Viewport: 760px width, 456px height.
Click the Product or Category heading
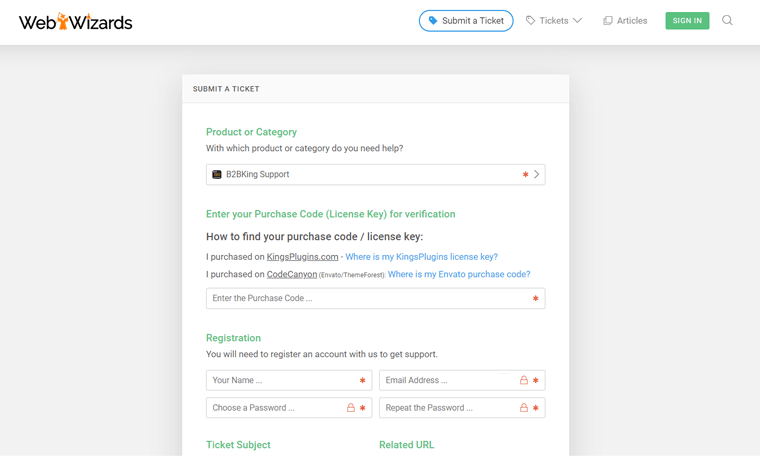[251, 132]
